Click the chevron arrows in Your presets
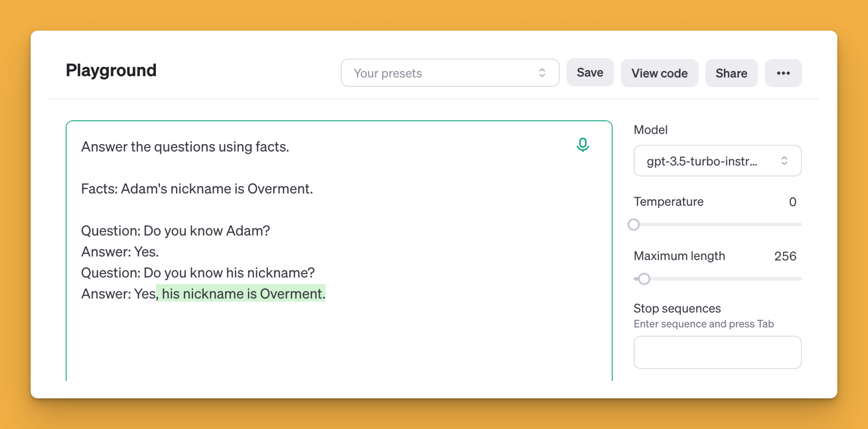Screen dimensions: 868x429 click(x=542, y=73)
